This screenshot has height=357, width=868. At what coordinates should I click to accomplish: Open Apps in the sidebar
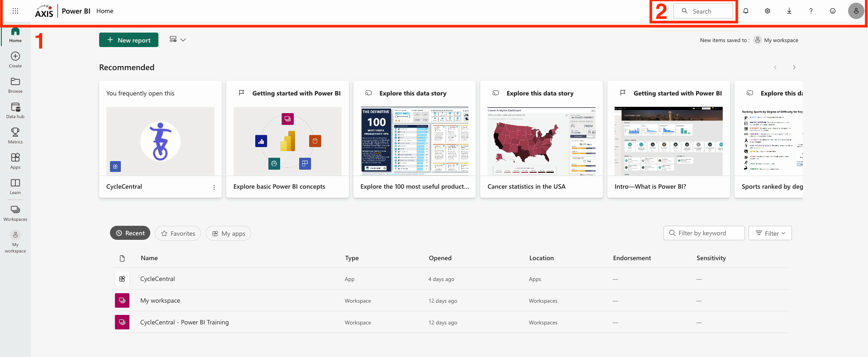click(x=15, y=161)
